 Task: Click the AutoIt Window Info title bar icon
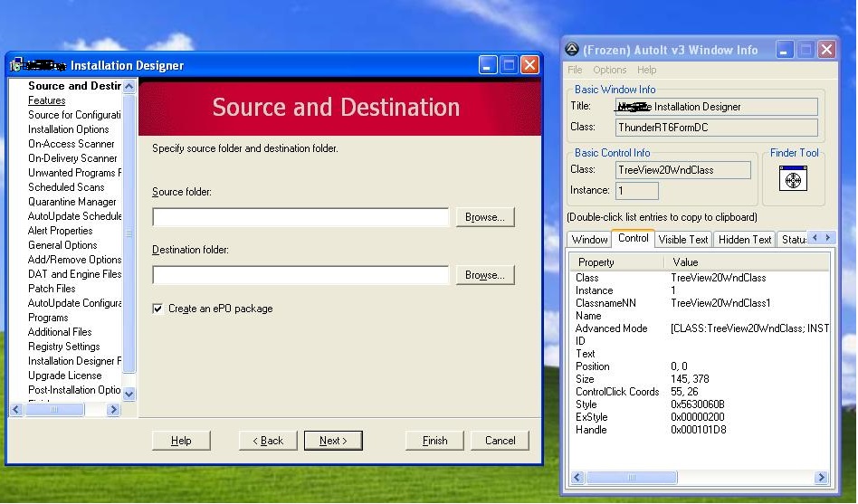[x=571, y=50]
